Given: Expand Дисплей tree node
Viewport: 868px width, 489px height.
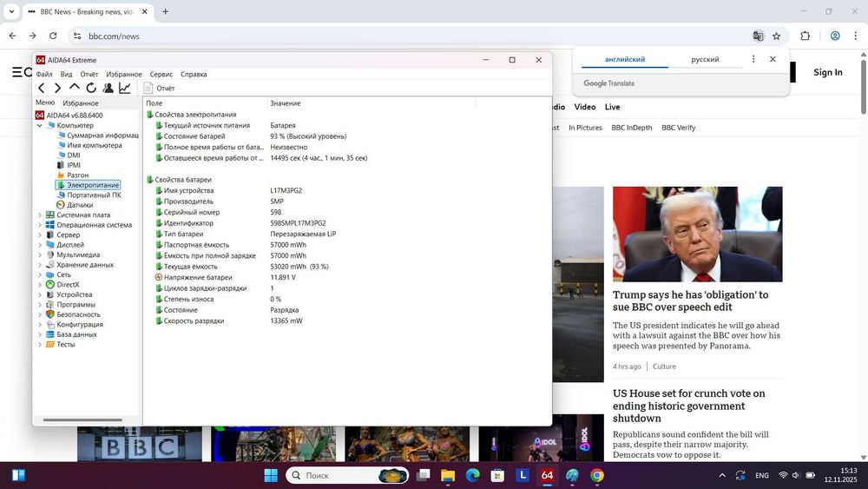Looking at the screenshot, I should pos(40,245).
